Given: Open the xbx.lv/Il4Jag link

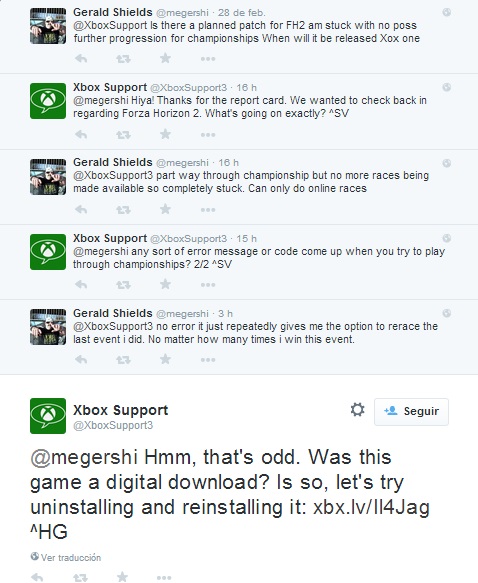Looking at the screenshot, I should tap(371, 507).
